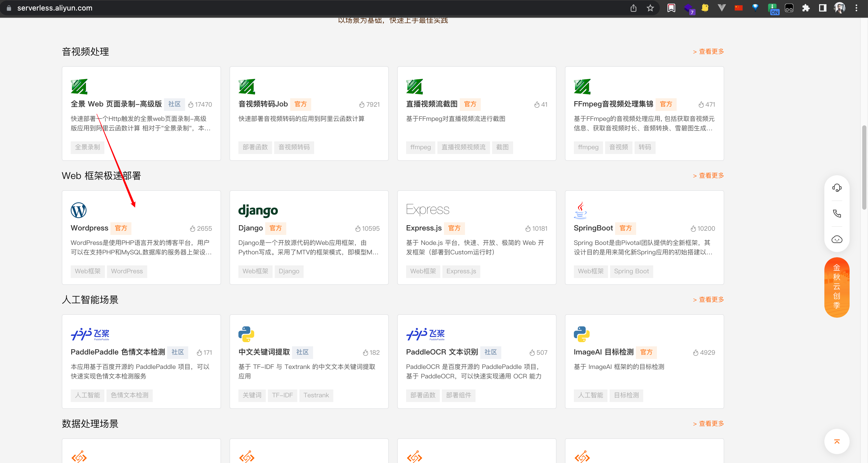Click the ON-badged extension icon
This screenshot has width=868, height=463.
pos(773,9)
